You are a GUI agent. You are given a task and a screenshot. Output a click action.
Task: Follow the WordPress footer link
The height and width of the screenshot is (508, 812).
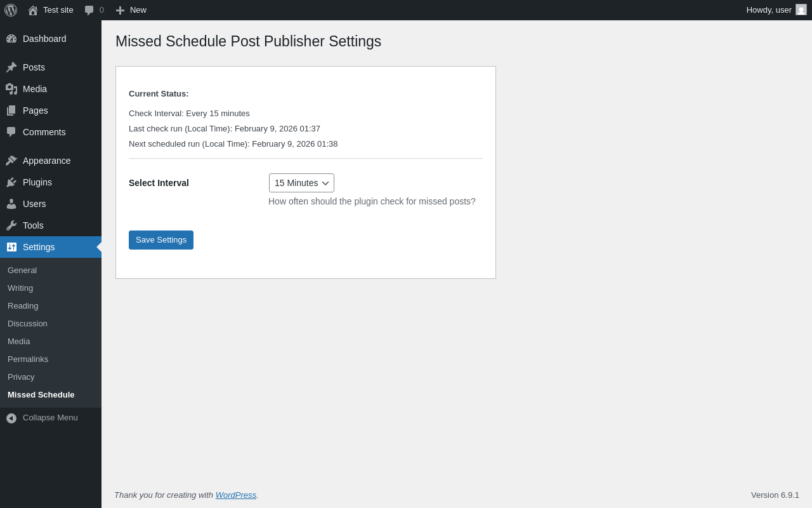point(236,495)
